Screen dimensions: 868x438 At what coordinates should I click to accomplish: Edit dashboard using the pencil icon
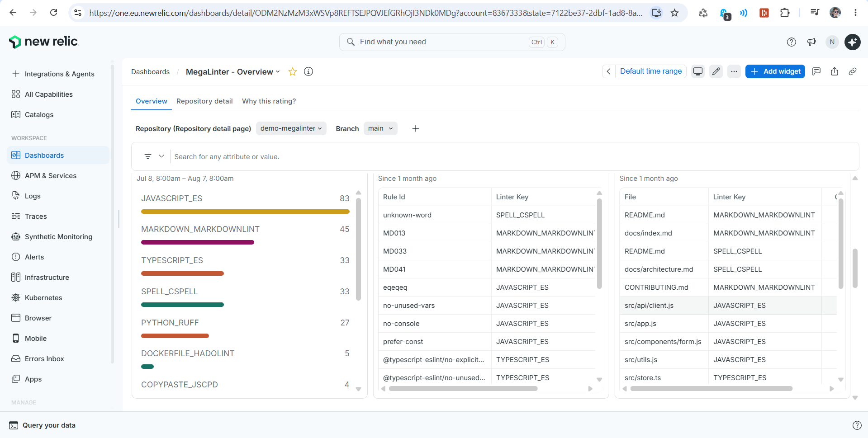(716, 71)
